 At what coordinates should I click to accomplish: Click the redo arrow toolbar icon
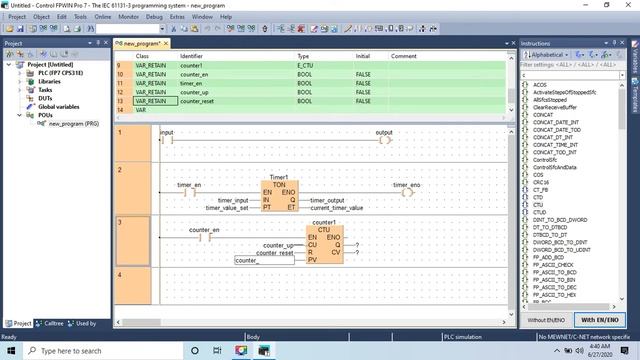(218, 29)
